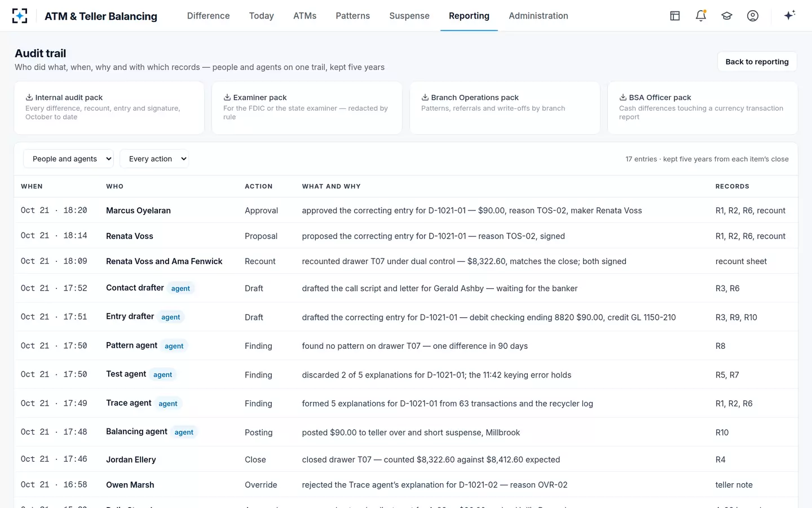Image resolution: width=812 pixels, height=508 pixels.
Task: Click 'Renata Voss and Ama Fenwick' in the Who column
Action: [x=164, y=261]
